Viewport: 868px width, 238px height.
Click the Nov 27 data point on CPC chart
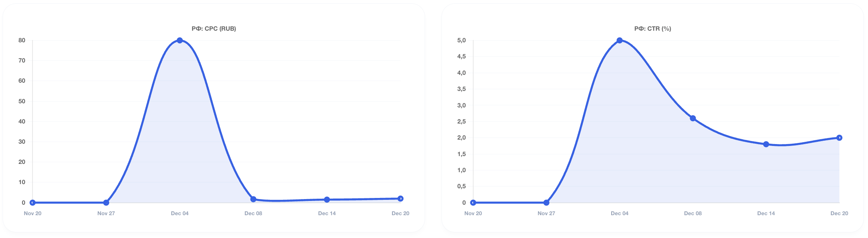tap(106, 202)
